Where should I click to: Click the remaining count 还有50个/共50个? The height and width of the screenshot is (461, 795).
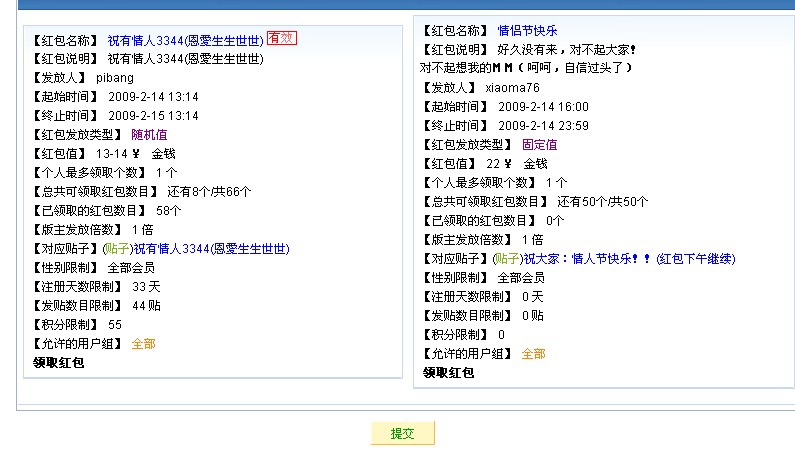pos(602,201)
